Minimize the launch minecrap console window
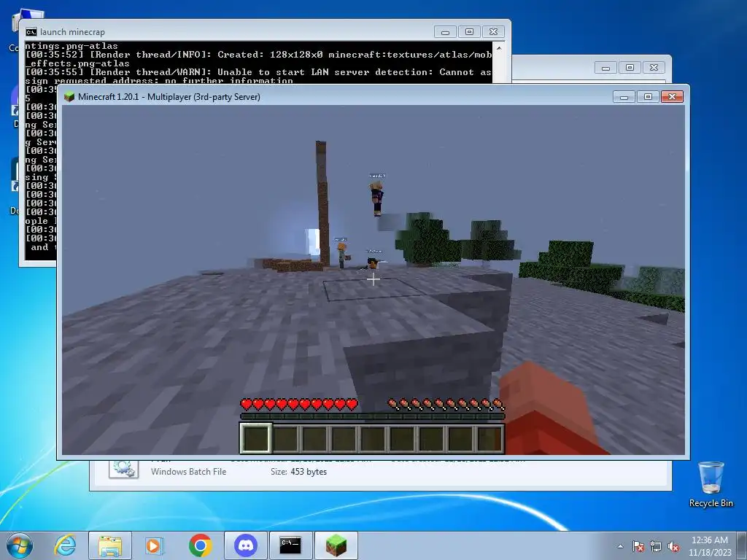This screenshot has height=560, width=747. coord(446,32)
